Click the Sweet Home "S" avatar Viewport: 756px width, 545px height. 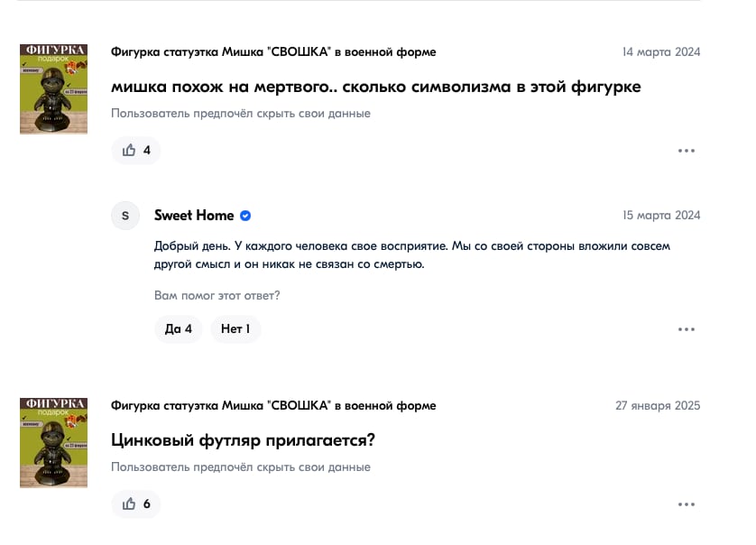click(x=125, y=216)
